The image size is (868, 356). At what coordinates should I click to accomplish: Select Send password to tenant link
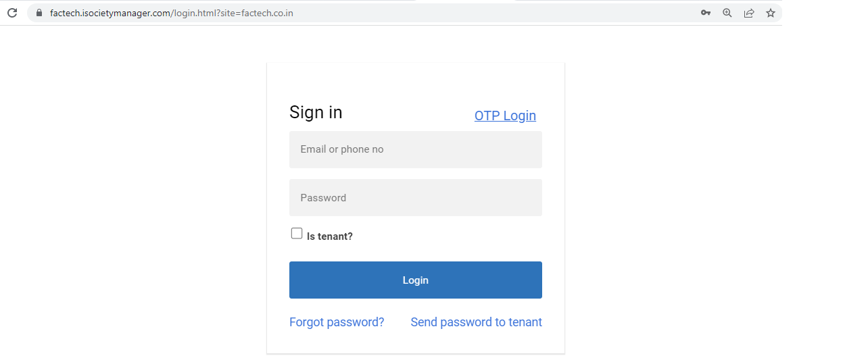(x=476, y=322)
